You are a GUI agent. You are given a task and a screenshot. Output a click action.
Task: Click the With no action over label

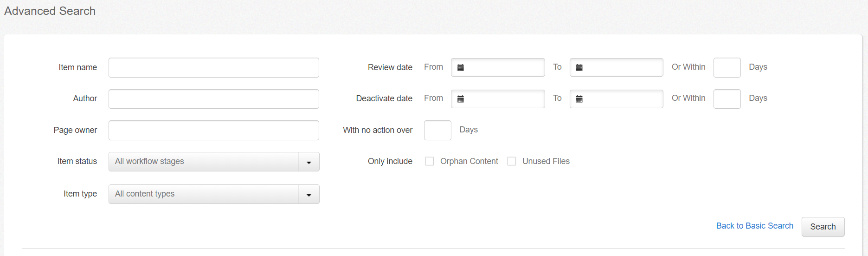click(378, 130)
